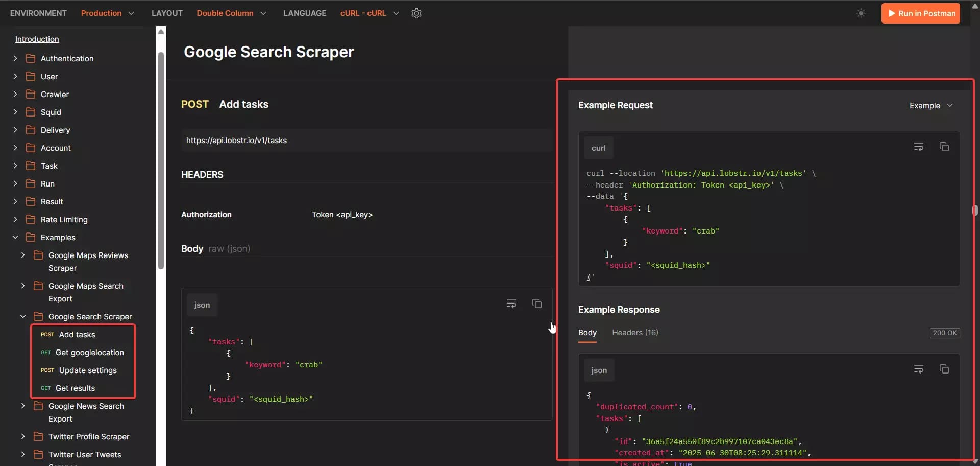Open the Introduction link in sidebar
The height and width of the screenshot is (466, 980).
click(x=37, y=39)
